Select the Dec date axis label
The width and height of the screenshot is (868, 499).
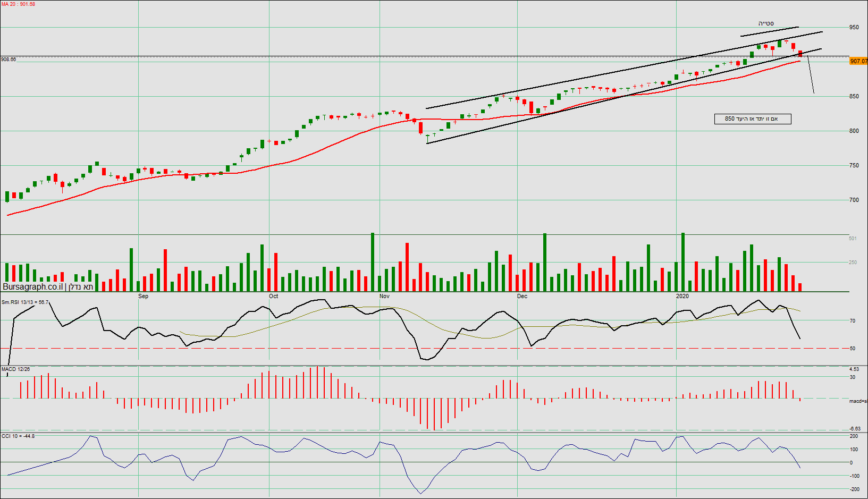coord(523,296)
